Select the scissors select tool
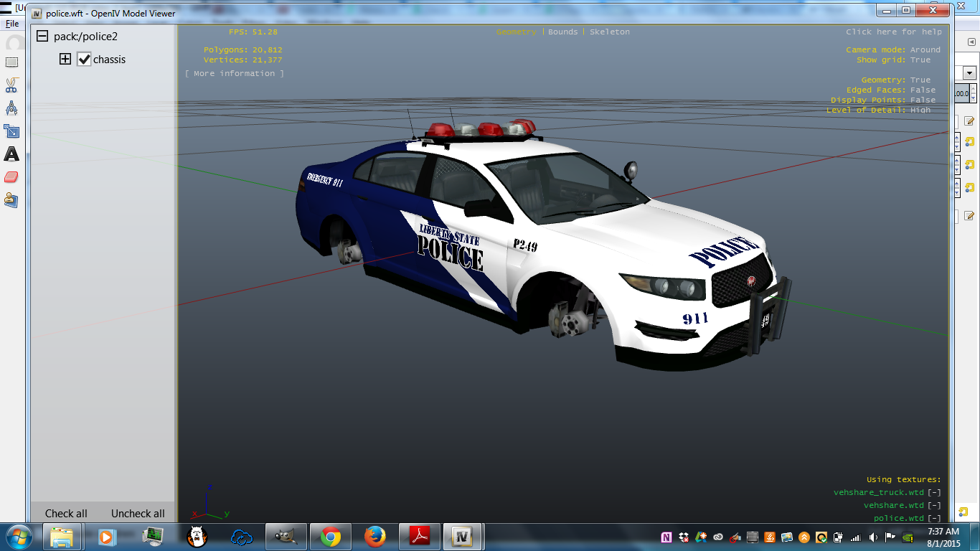 tap(11, 86)
